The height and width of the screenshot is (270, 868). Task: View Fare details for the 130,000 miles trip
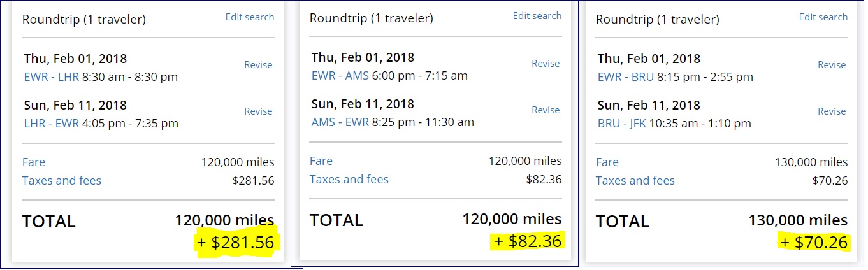pyautogui.click(x=607, y=162)
